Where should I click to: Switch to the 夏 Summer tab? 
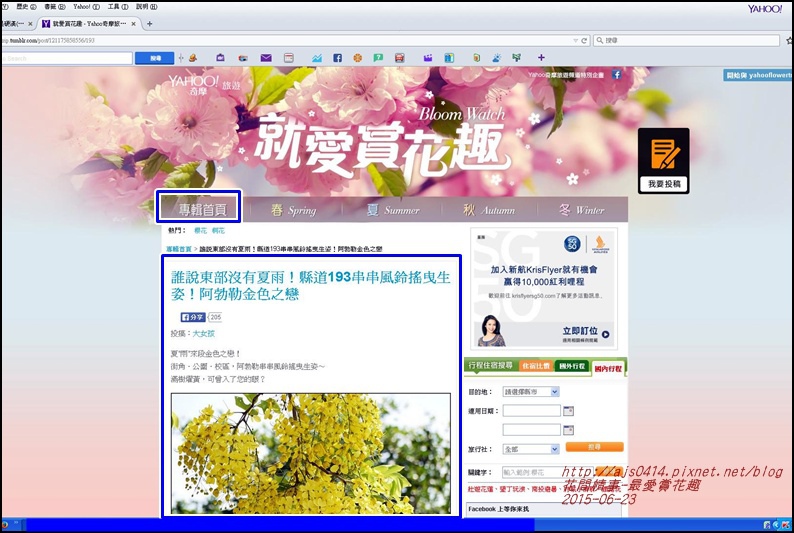[393, 210]
